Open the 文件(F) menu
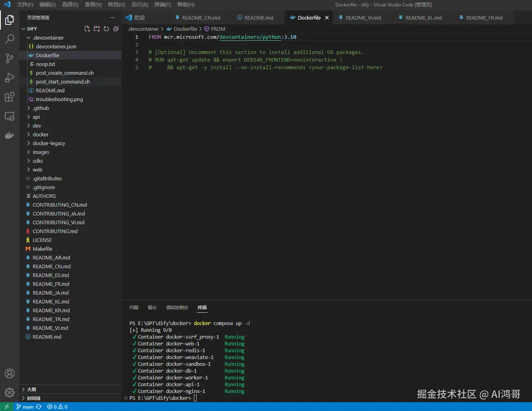 [x=25, y=4]
